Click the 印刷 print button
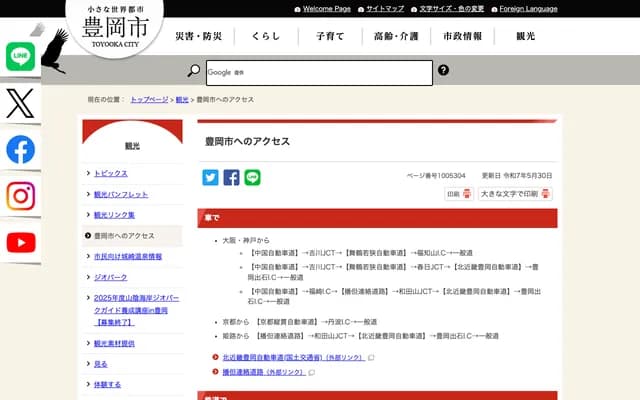This screenshot has width=640, height=400. 458,194
